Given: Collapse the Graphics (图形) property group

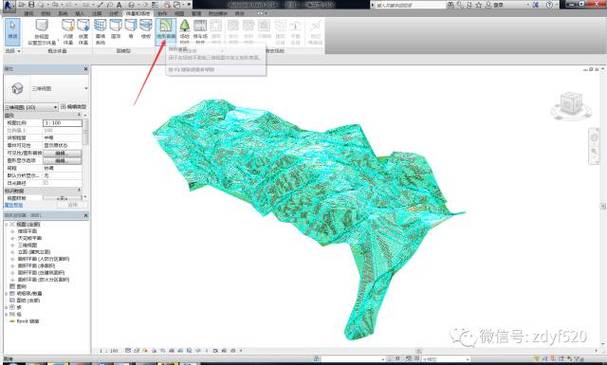Looking at the screenshot, I should [x=79, y=115].
